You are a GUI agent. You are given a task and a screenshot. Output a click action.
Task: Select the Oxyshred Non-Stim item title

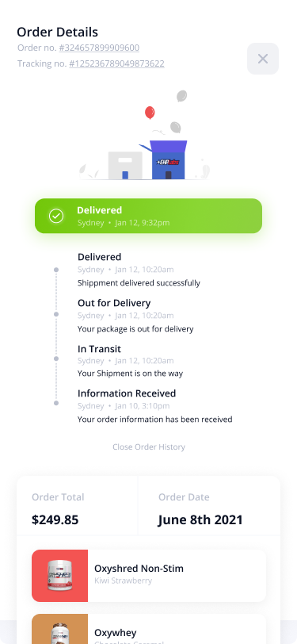139,569
